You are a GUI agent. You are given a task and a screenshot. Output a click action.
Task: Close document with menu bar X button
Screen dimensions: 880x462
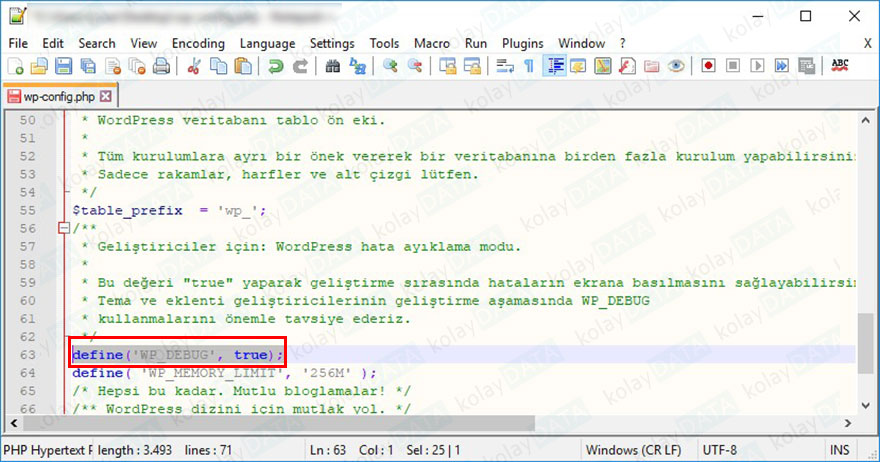coord(868,43)
